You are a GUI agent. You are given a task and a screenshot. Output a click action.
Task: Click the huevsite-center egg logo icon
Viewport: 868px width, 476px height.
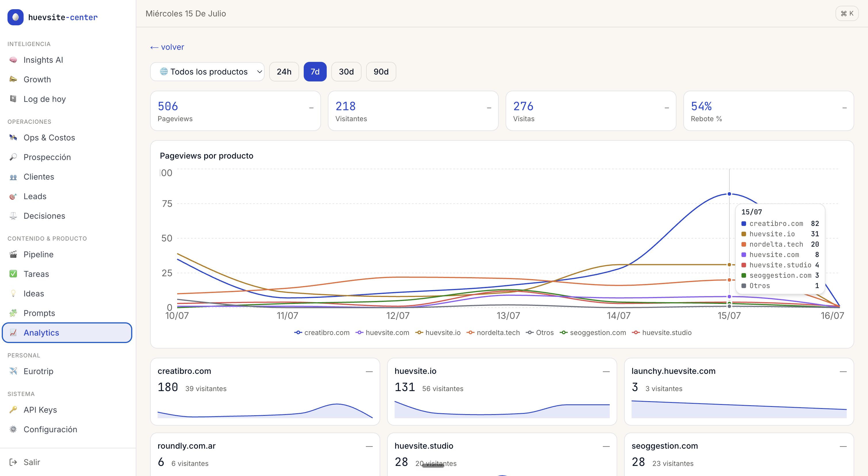(x=16, y=17)
